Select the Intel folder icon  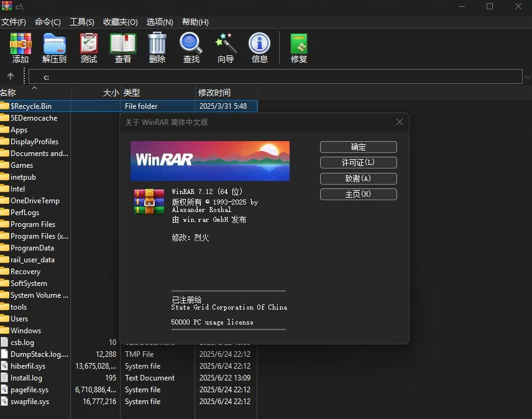pyautogui.click(x=5, y=188)
